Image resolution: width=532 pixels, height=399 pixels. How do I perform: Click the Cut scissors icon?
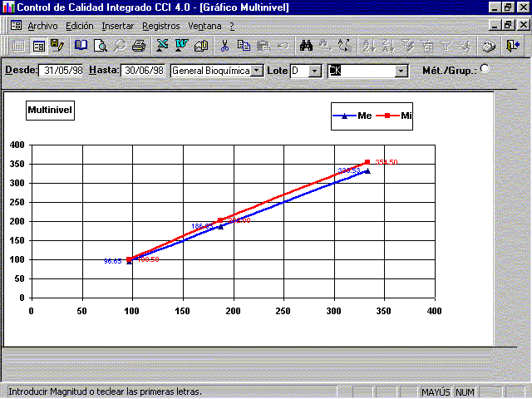(224, 46)
